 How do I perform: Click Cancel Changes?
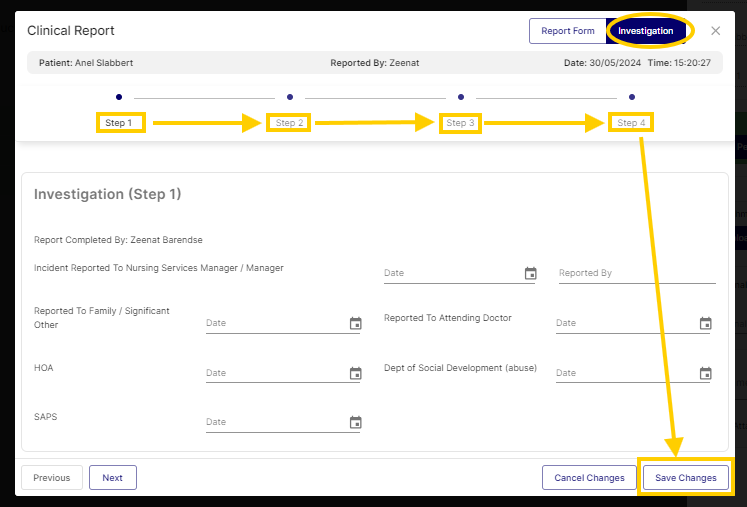point(589,478)
